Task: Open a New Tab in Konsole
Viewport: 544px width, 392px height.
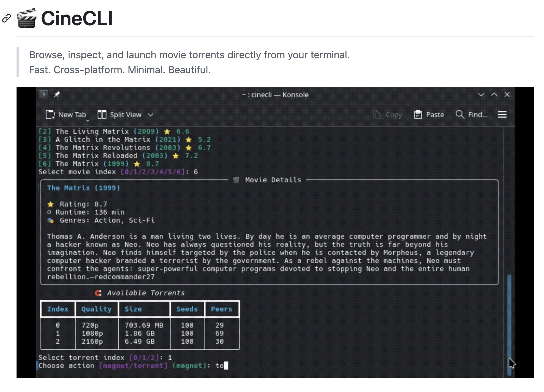Action: 66,115
